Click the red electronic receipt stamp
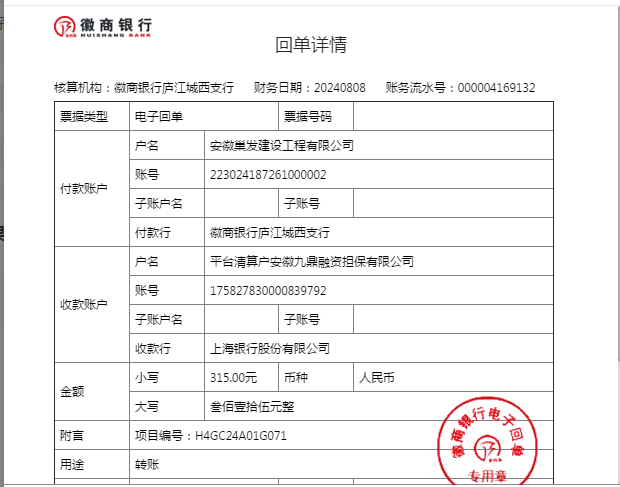The image size is (620, 487). coord(487,441)
